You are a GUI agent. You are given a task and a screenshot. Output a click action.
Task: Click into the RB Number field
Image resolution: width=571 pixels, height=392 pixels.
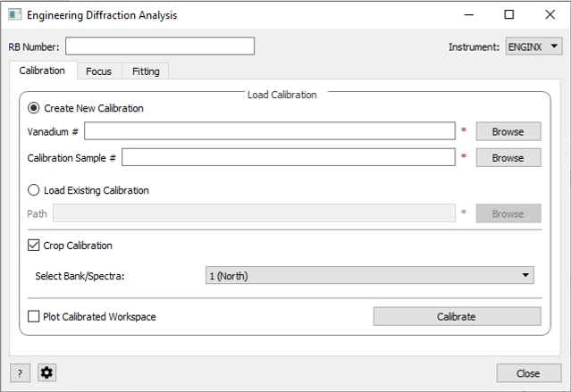pos(160,46)
